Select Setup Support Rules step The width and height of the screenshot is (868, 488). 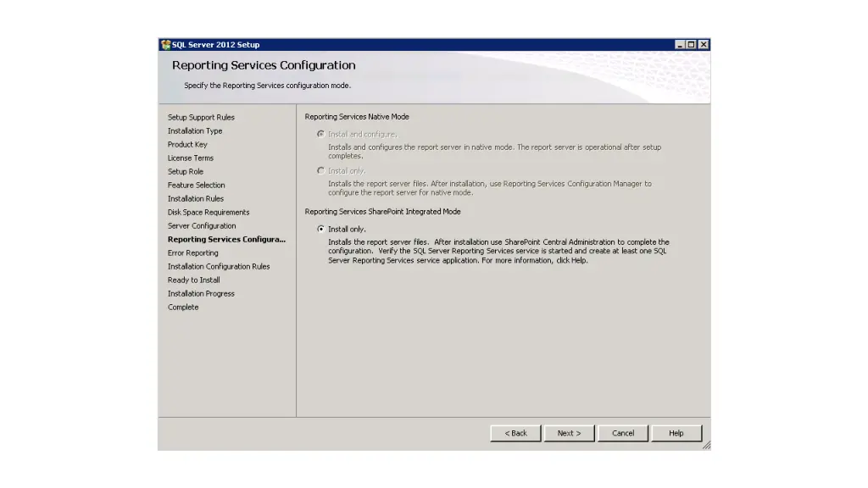pos(201,118)
